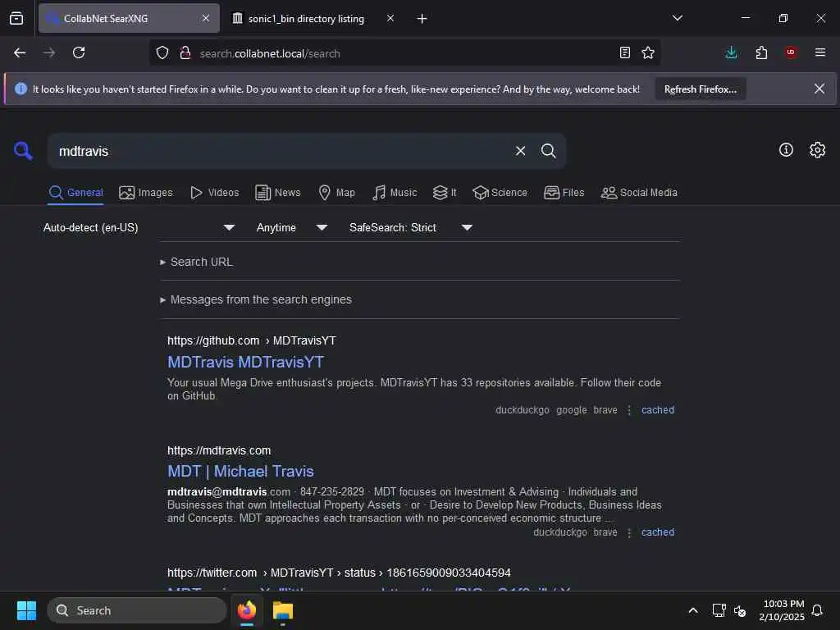
Task: Expand Messages from the search engines
Action: [261, 299]
